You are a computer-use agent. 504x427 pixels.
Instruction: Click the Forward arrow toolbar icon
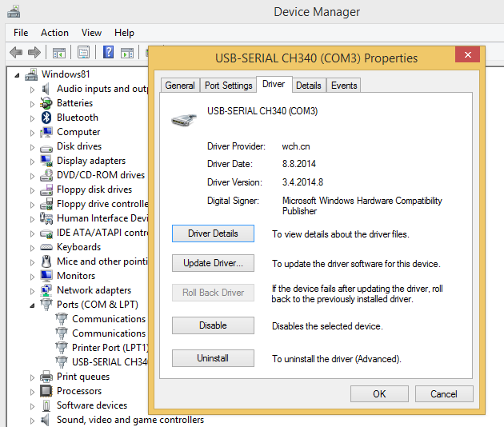point(34,52)
